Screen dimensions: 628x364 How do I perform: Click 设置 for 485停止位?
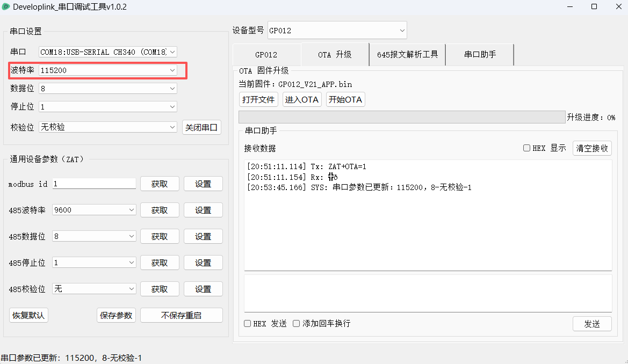(x=203, y=263)
